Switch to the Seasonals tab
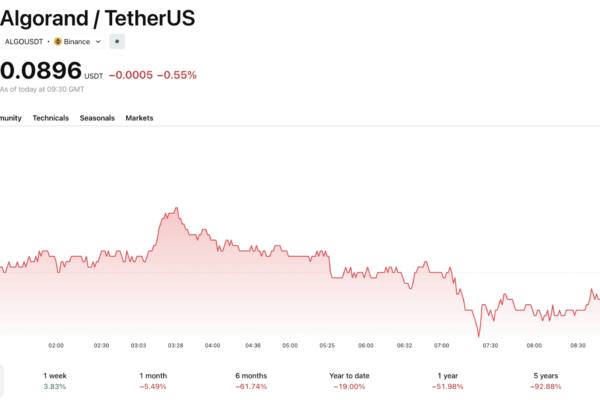Image resolution: width=600 pixels, height=400 pixels. click(97, 118)
